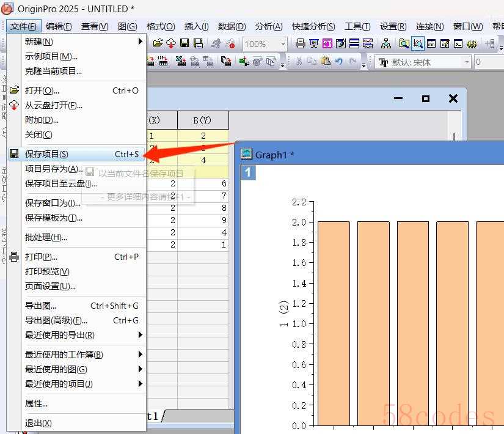504x434 pixels.
Task: Click the Open from cloud toolbar icon
Action: coord(171,43)
